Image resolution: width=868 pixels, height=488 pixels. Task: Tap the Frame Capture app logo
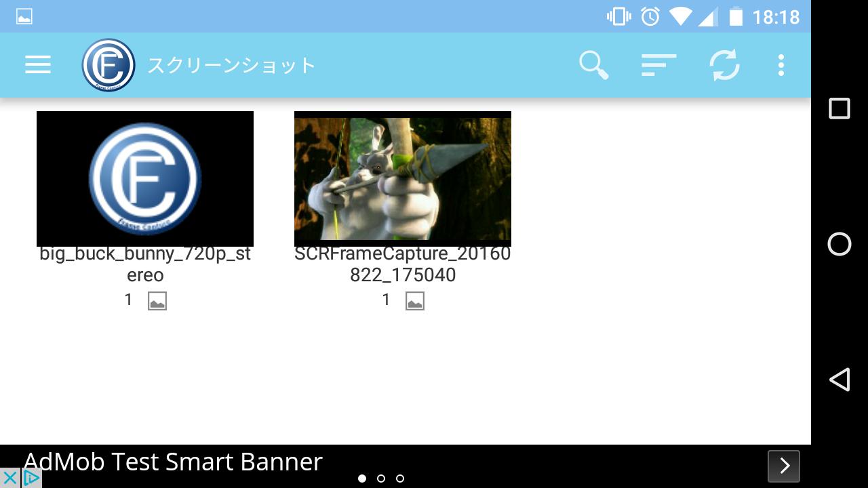[x=108, y=65]
